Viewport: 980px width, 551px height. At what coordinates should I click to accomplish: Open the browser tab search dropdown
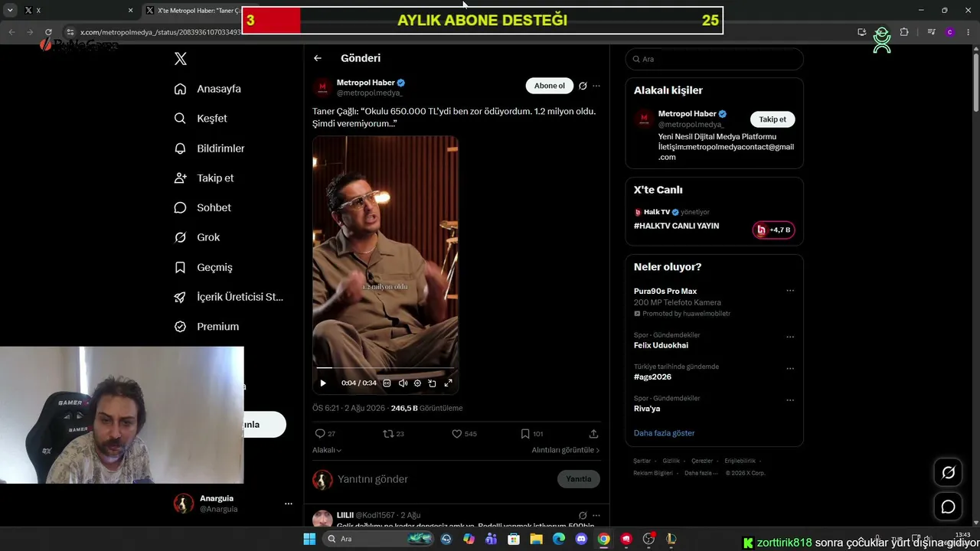click(x=10, y=11)
